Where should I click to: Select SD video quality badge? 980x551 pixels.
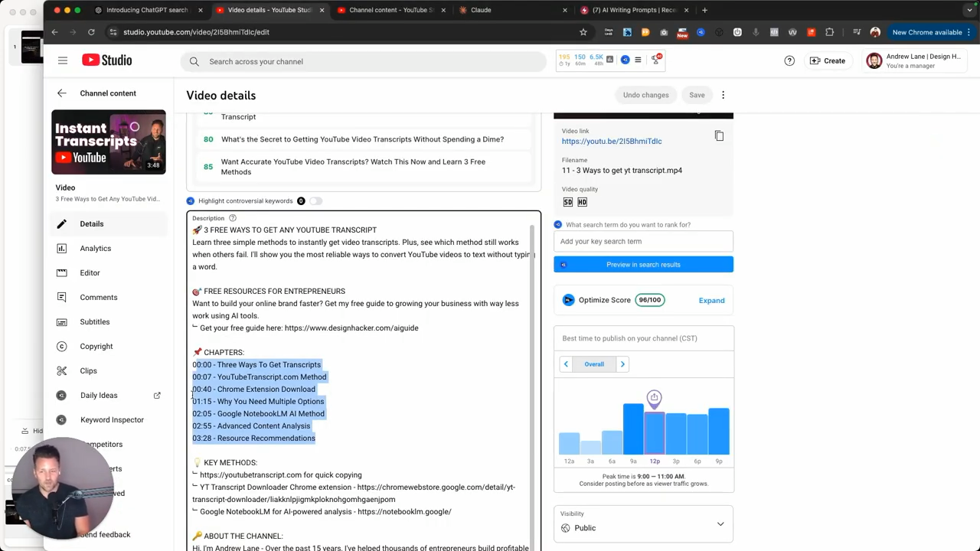[567, 202]
